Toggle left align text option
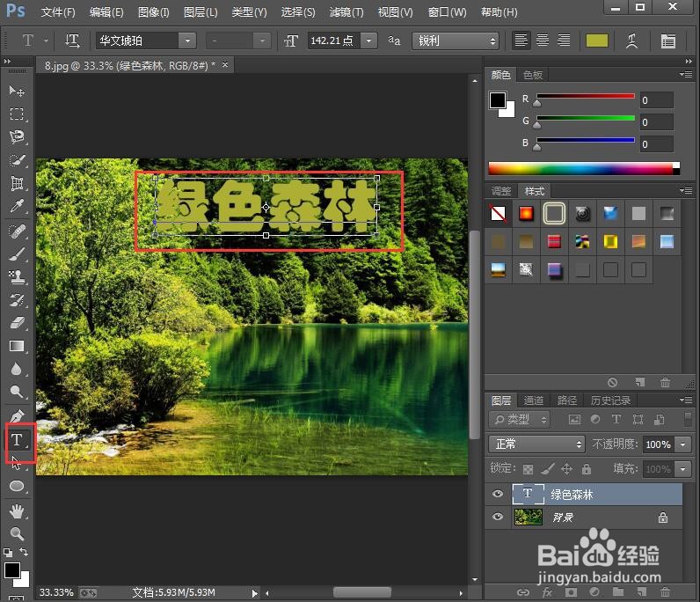This screenshot has height=602, width=700. click(x=521, y=40)
